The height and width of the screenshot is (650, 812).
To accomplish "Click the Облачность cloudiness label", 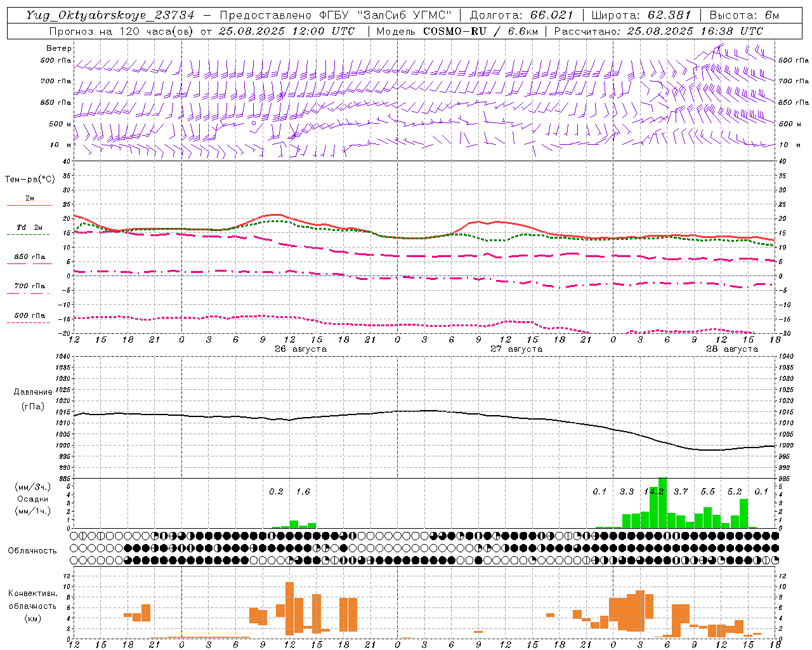I will 32,551.
